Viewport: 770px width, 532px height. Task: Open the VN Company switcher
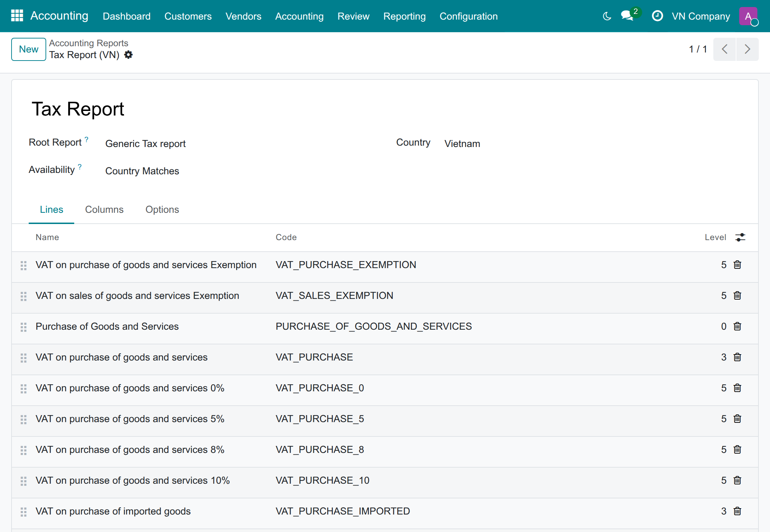point(701,16)
